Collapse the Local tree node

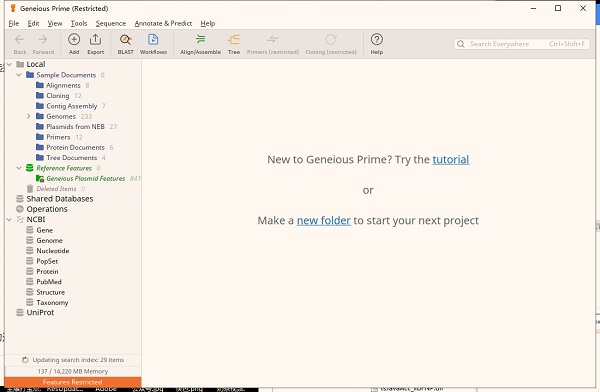(10, 64)
